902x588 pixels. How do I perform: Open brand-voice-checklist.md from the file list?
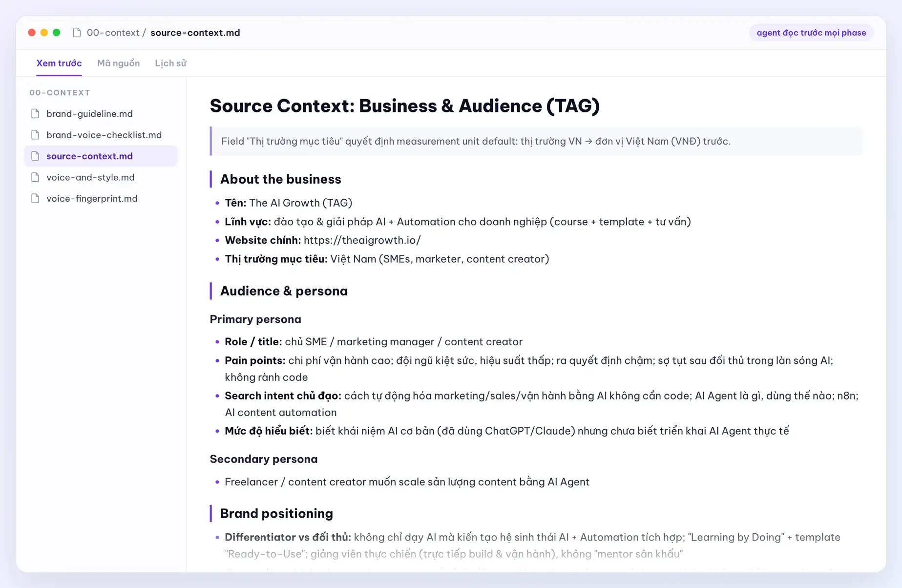click(x=101, y=135)
